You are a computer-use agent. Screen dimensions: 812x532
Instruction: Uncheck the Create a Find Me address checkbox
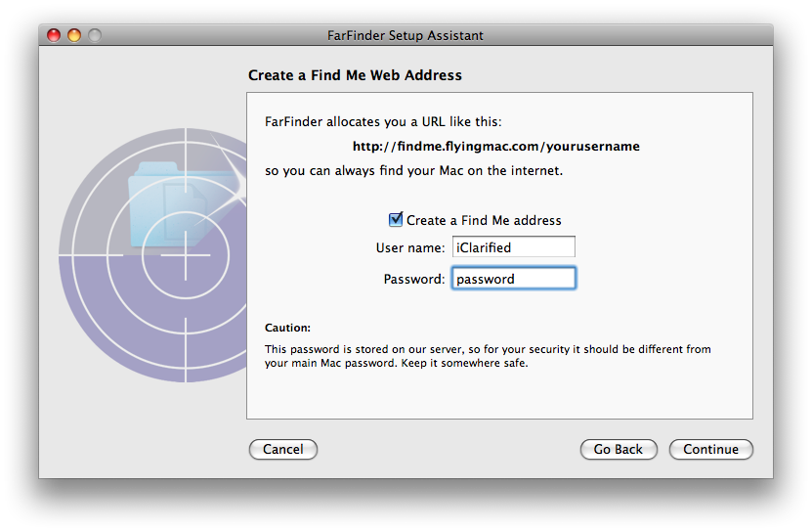pyautogui.click(x=396, y=220)
